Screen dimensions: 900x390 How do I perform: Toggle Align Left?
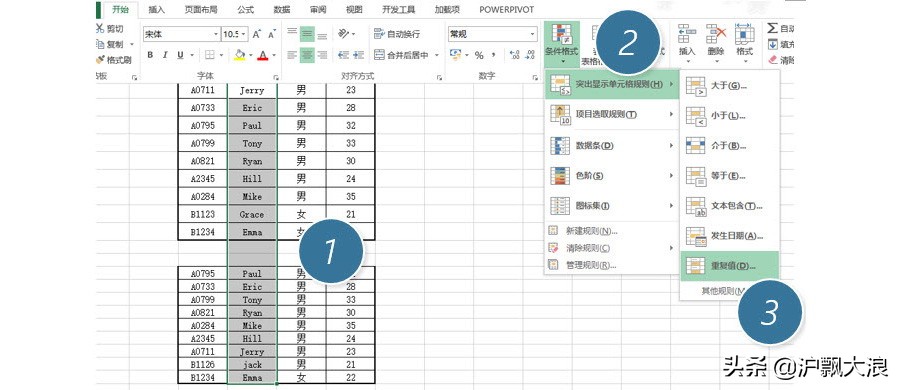coord(292,55)
